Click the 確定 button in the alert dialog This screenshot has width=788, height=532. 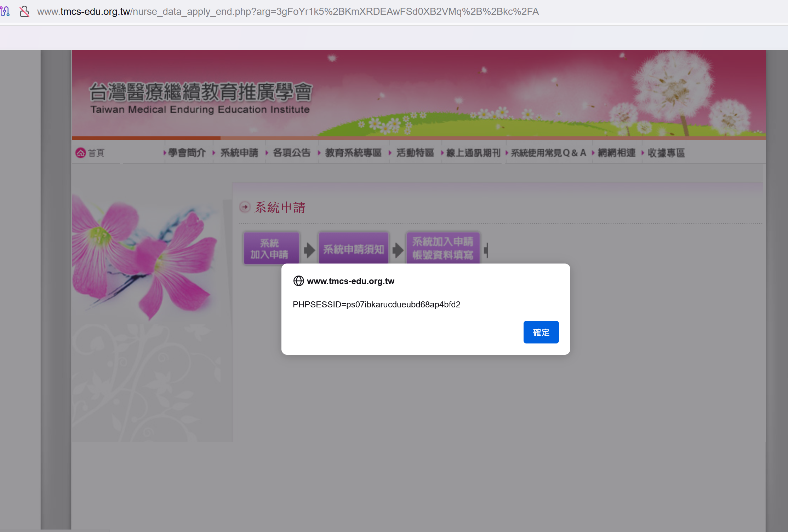coord(541,332)
